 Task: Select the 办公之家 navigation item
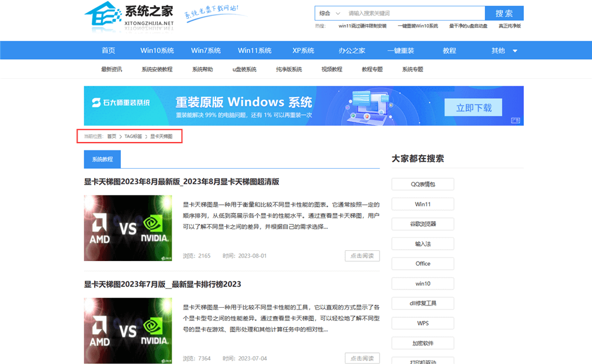coord(352,50)
